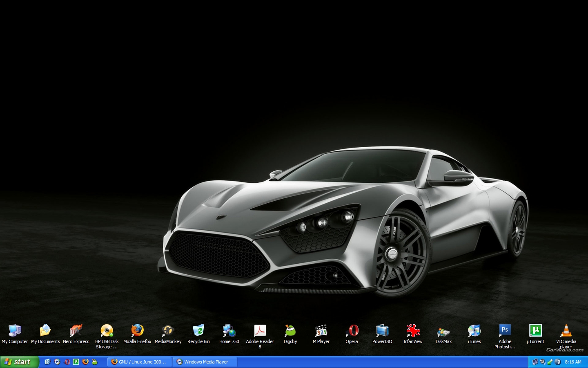Select the µTorrent desktop icon
This screenshot has height=368, width=588.
[535, 331]
